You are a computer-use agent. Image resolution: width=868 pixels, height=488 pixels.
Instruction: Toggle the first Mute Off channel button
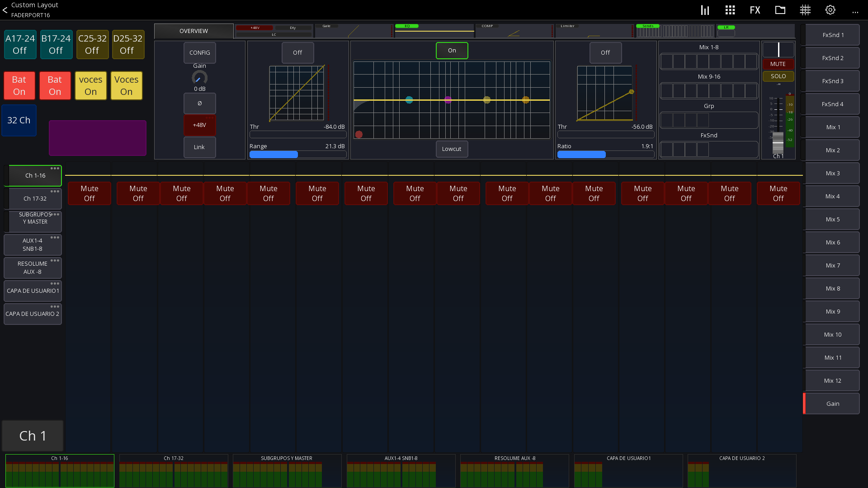[90, 193]
